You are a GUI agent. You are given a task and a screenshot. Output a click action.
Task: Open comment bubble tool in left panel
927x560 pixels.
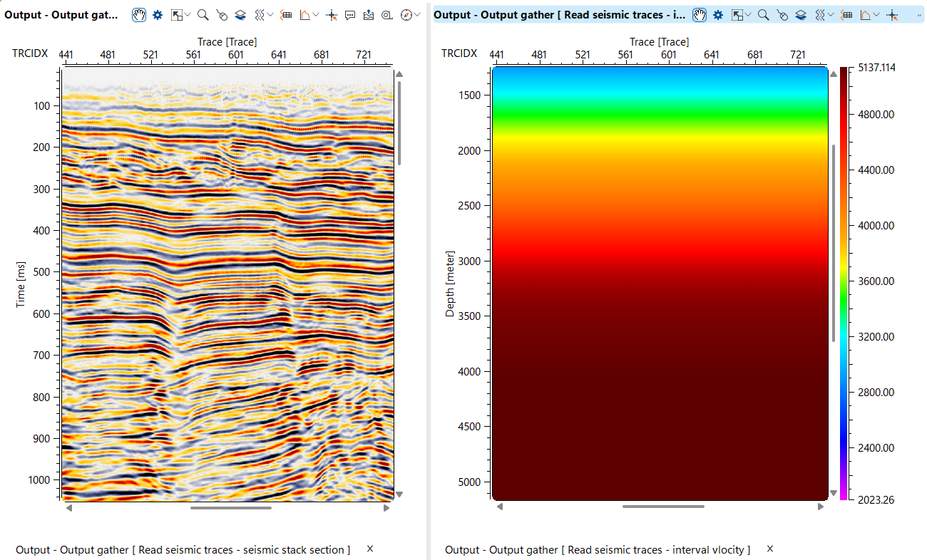[350, 14]
